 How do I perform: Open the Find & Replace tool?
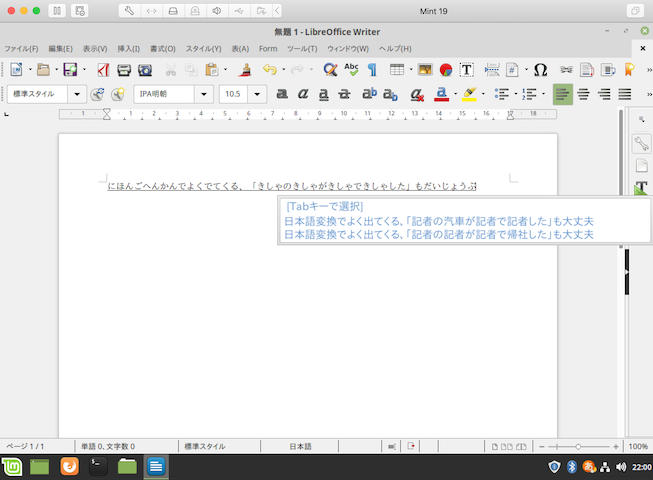click(330, 70)
